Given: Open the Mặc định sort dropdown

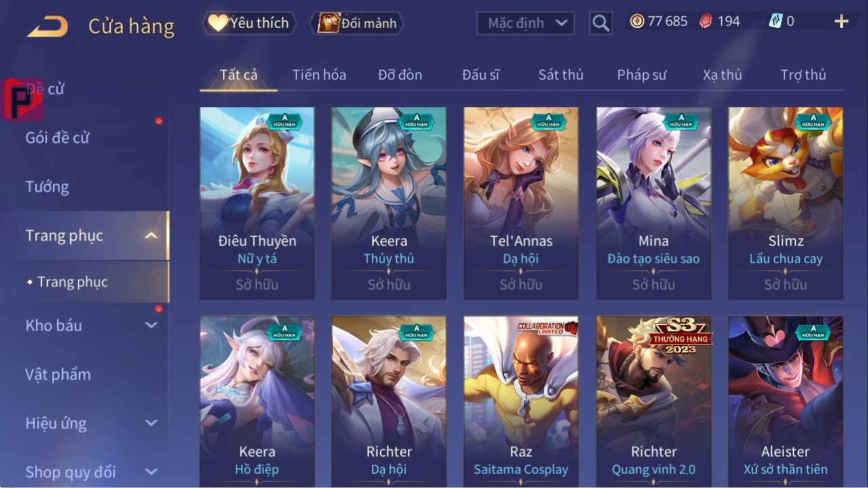Looking at the screenshot, I should click(526, 23).
